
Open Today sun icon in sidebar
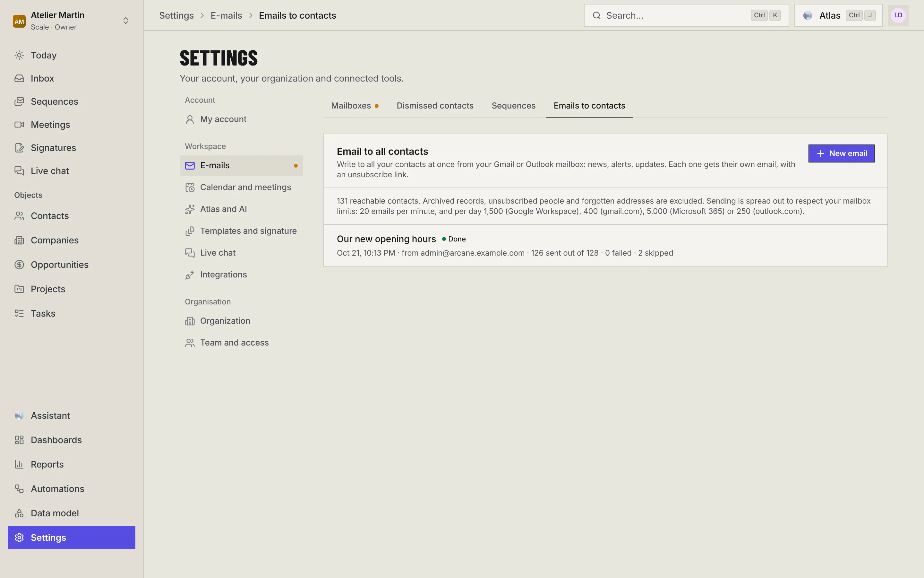click(19, 56)
